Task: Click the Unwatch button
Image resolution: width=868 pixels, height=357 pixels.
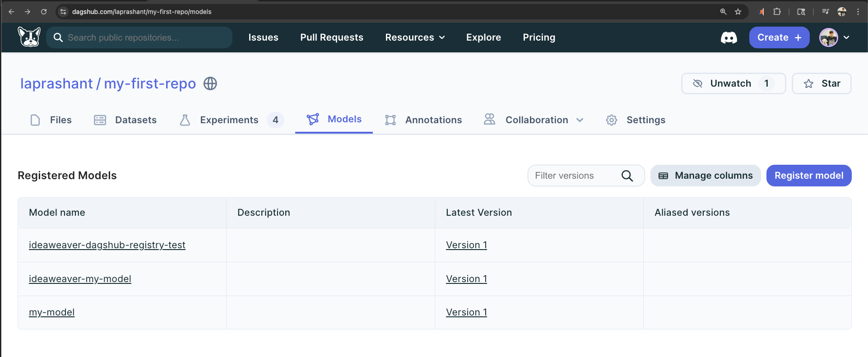Action: coord(733,83)
